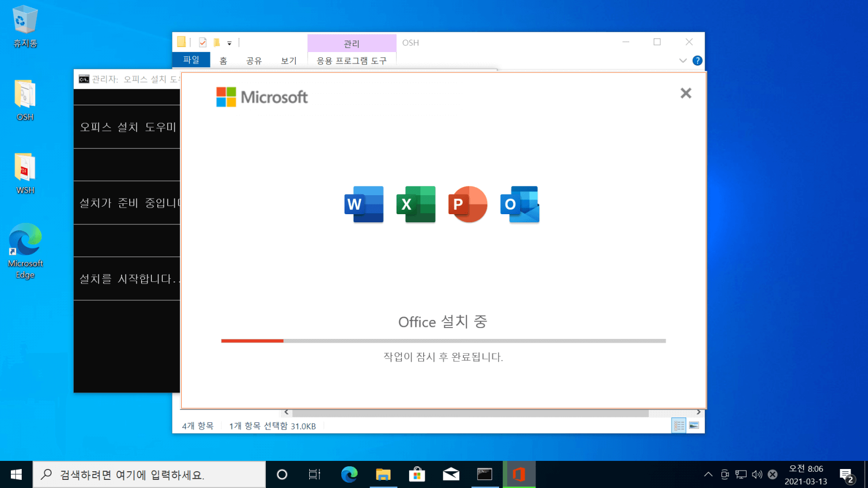Click the Office installation progress bar
The height and width of the screenshot is (488, 868).
coord(443,341)
